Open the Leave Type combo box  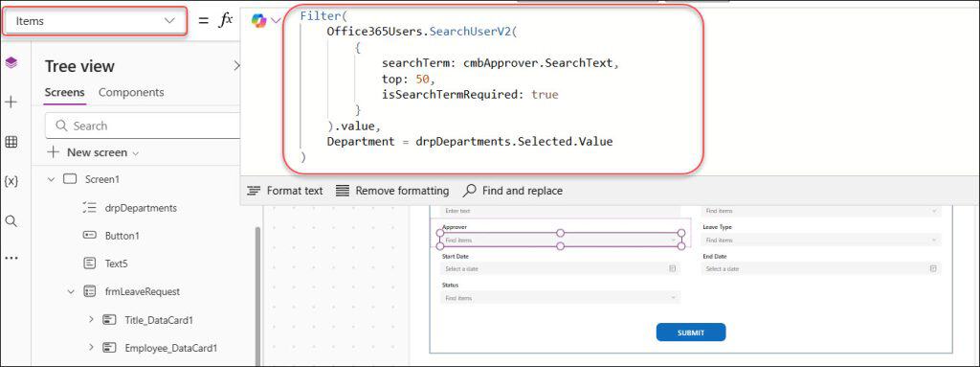pyautogui.click(x=821, y=240)
